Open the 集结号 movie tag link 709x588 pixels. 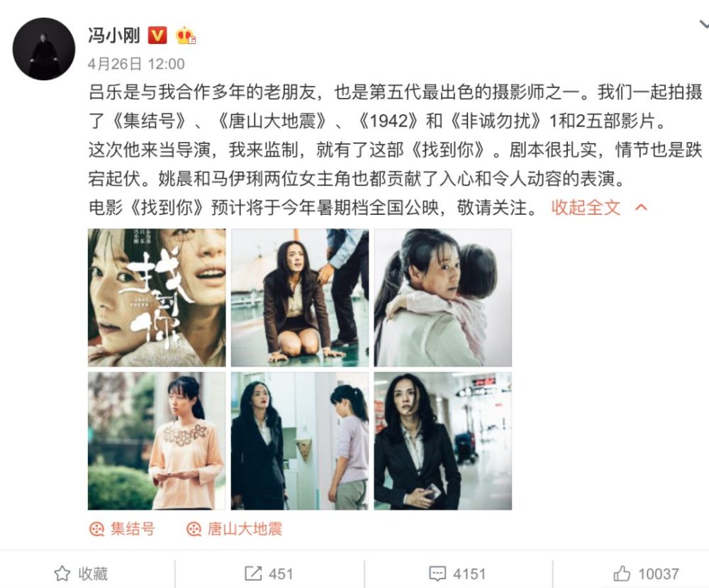tap(133, 528)
